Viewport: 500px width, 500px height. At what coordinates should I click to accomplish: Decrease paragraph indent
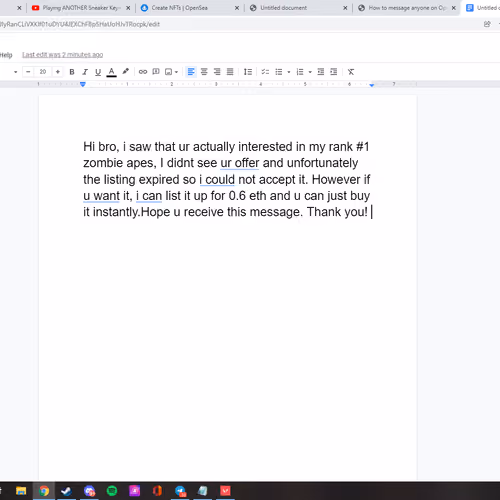tap(321, 72)
